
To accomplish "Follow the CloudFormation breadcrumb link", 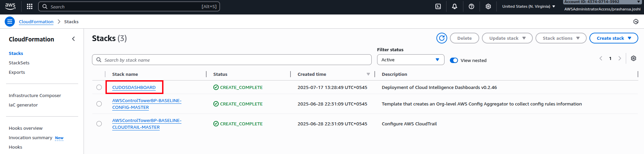I will tap(36, 22).
